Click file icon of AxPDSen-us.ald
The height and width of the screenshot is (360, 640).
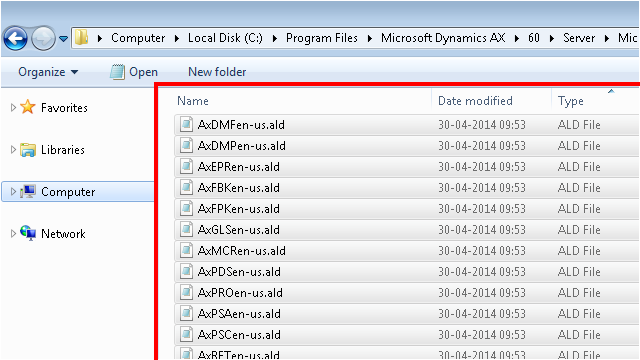click(186, 271)
